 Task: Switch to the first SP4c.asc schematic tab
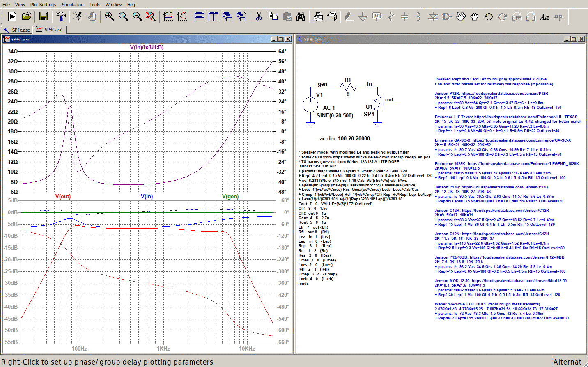tap(17, 30)
